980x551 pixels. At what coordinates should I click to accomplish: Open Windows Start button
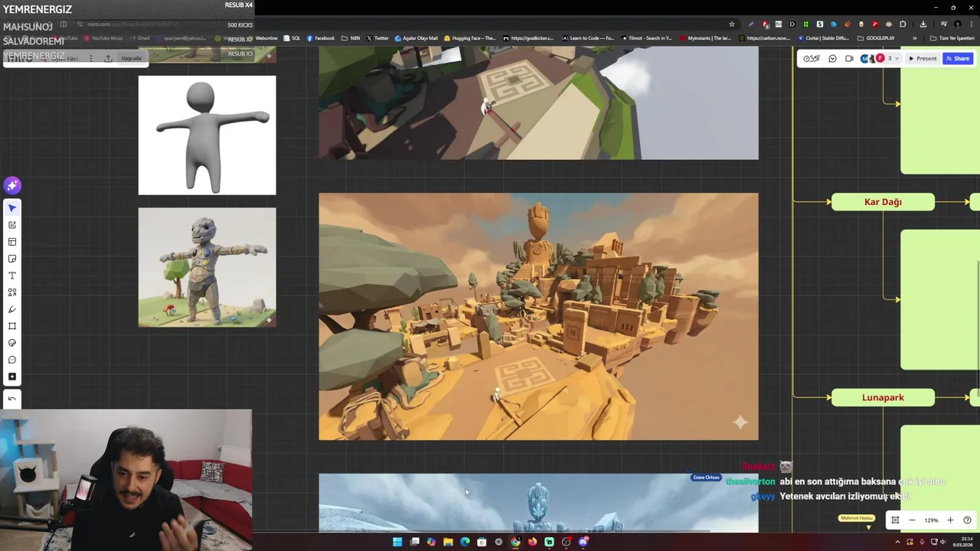397,542
